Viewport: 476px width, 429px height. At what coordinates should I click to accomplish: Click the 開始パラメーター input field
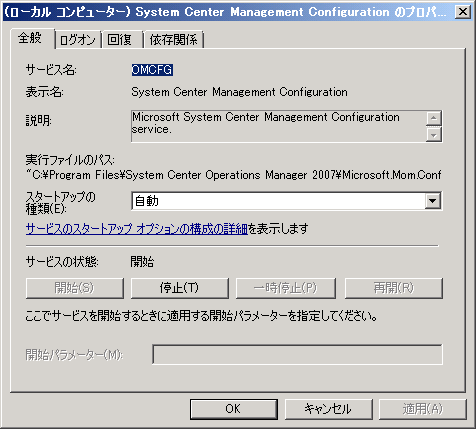[x=297, y=354]
